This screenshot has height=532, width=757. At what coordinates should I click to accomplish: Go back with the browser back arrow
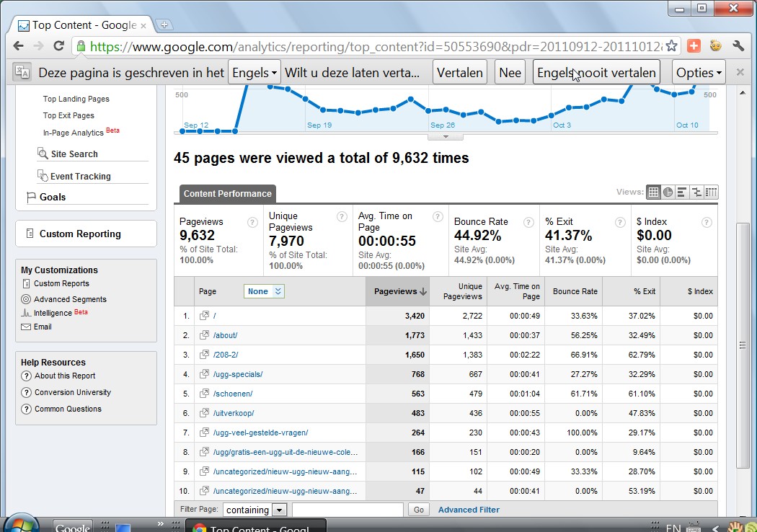tap(18, 46)
